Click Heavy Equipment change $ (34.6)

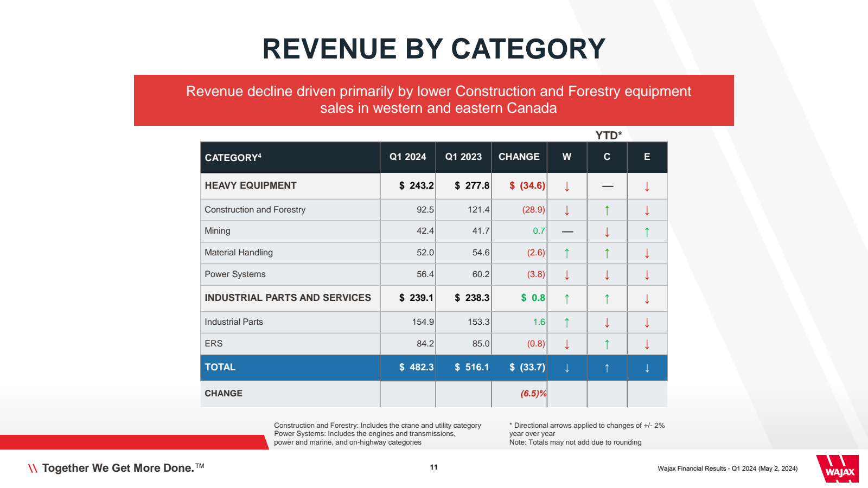(x=527, y=185)
